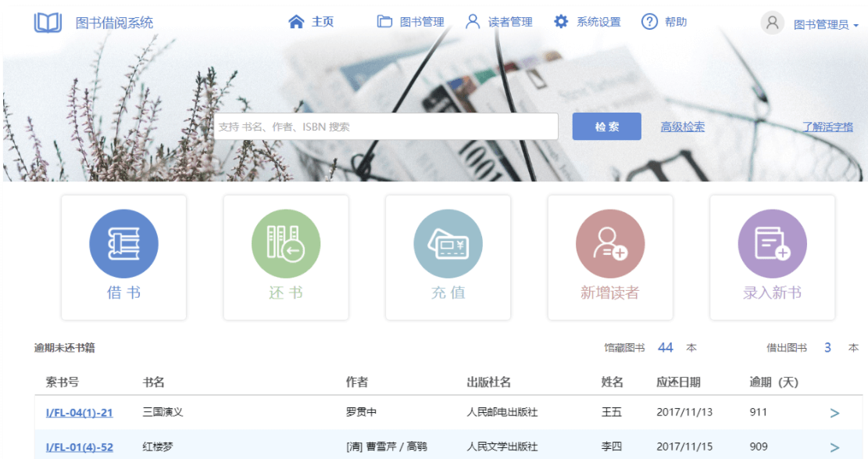The width and height of the screenshot is (868, 459).
Task: Click the user avatar icon in the header
Action: point(772,23)
